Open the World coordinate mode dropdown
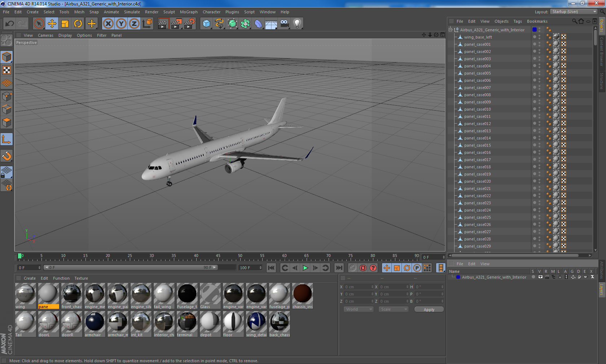The height and width of the screenshot is (364, 606). click(359, 309)
